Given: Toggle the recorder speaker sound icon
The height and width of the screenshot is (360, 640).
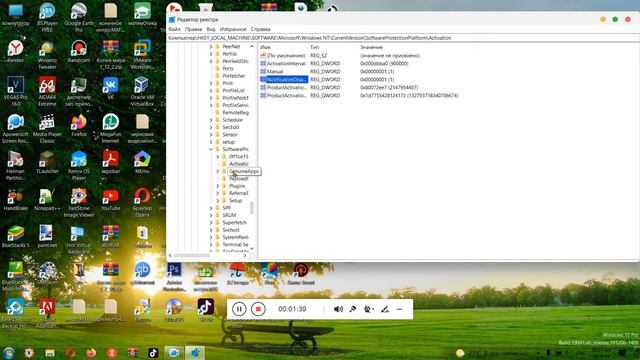Looking at the screenshot, I should pyautogui.click(x=338, y=309).
